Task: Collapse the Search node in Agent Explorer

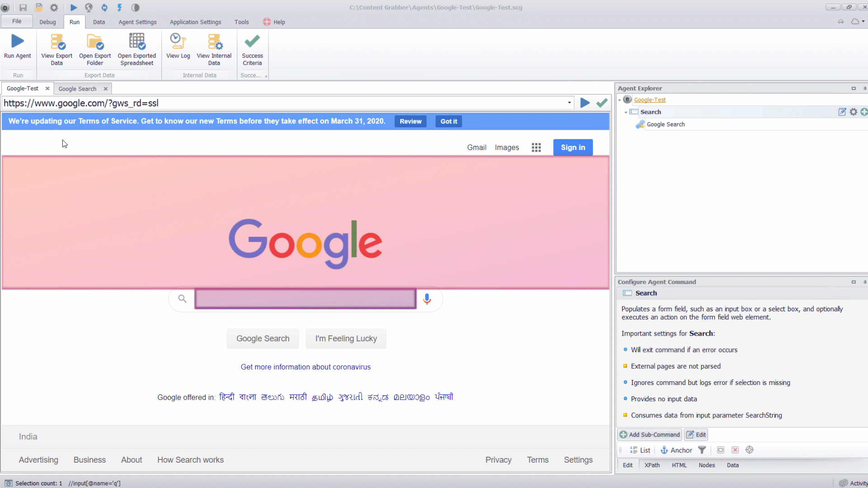Action: (626, 112)
